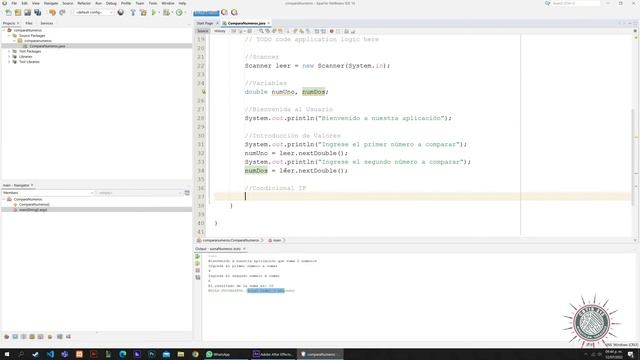Screen dimensions: 640x360
Task: Open Windows Start menu
Action: point(7,354)
